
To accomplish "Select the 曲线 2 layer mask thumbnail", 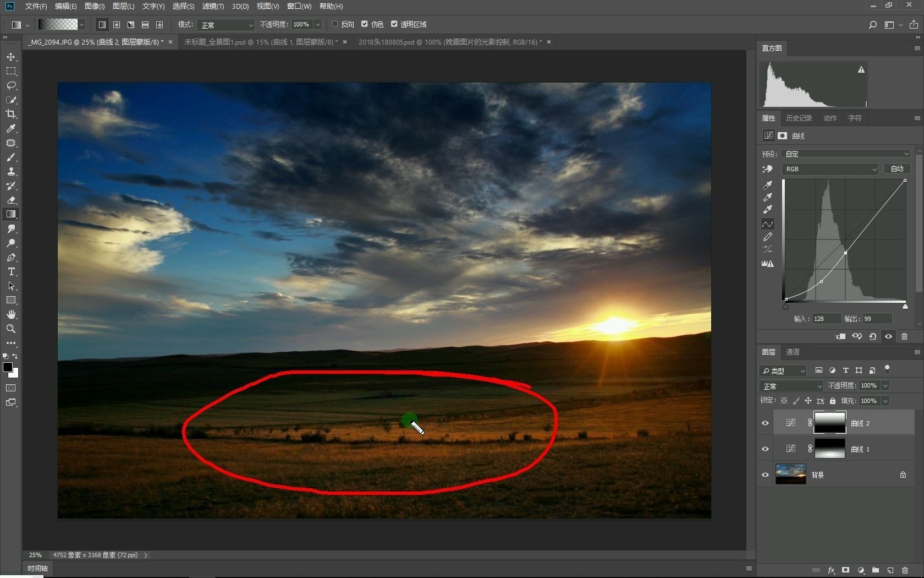I will pyautogui.click(x=829, y=423).
